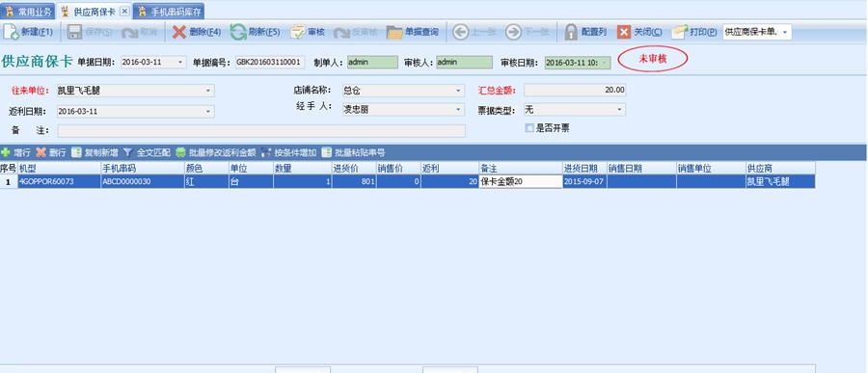Screen dimensions: 868x373
Task: Click the 审核人 admin field
Action: (x=464, y=62)
